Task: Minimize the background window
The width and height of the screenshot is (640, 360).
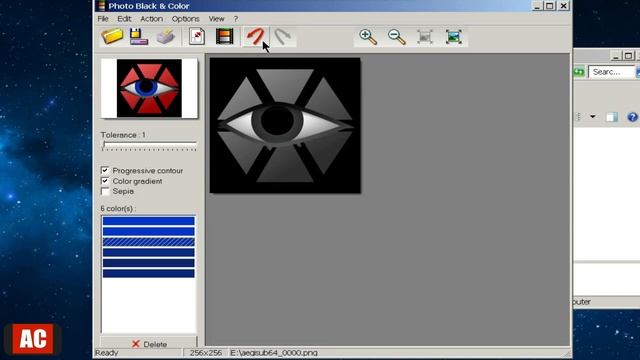Action: (616, 56)
